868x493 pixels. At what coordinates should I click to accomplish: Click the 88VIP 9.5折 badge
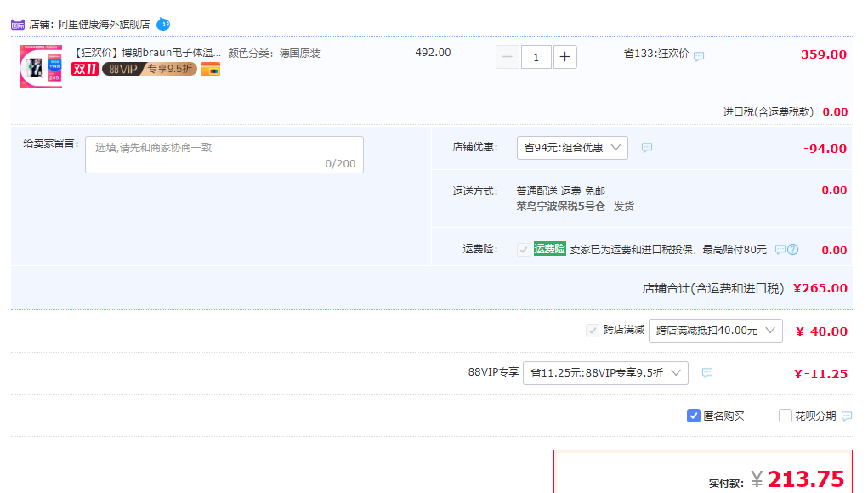coord(150,69)
